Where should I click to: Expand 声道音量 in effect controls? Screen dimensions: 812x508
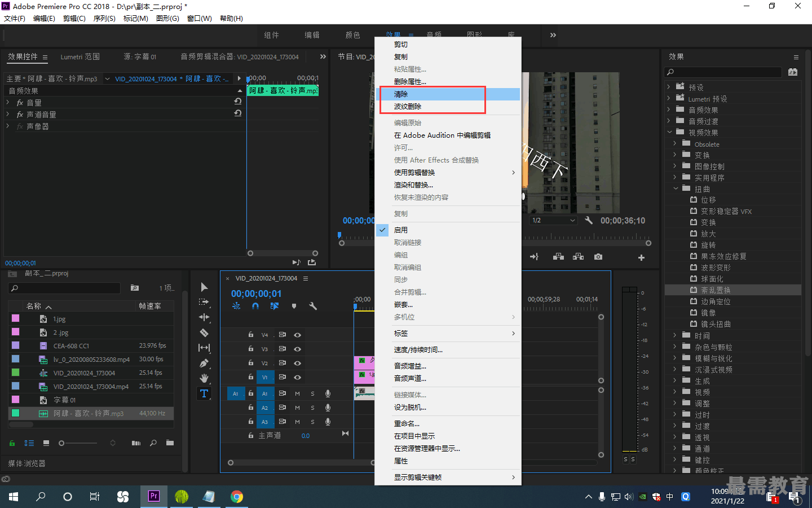[8, 114]
